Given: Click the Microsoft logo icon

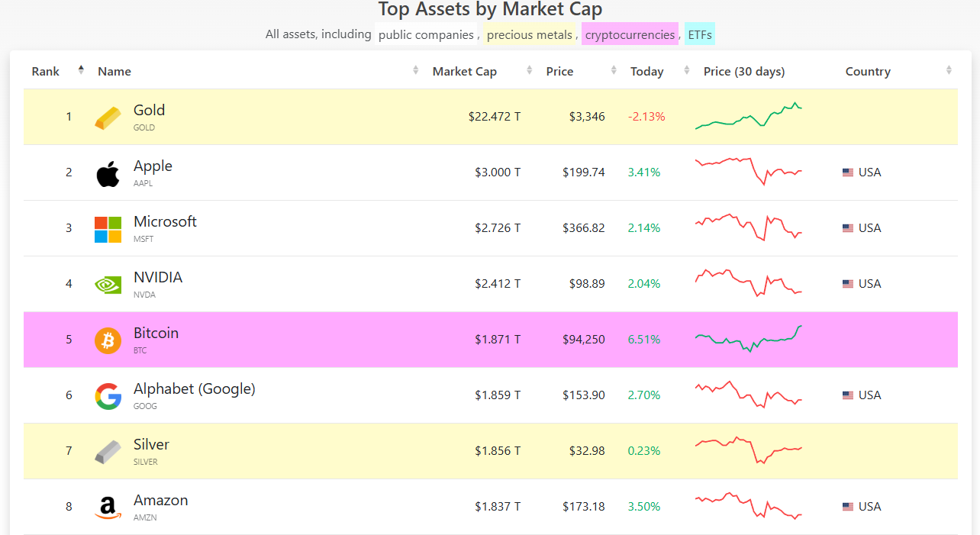Looking at the screenshot, I should tap(108, 229).
